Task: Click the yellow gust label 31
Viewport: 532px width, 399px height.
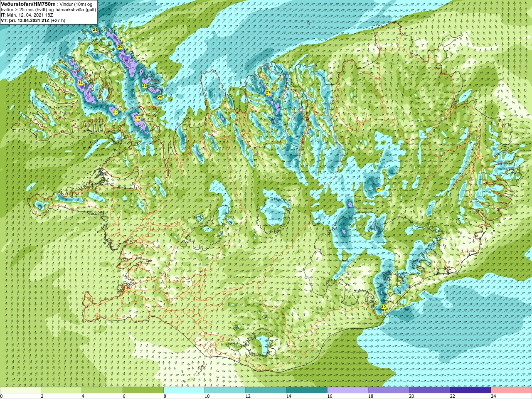Action: (x=80, y=83)
